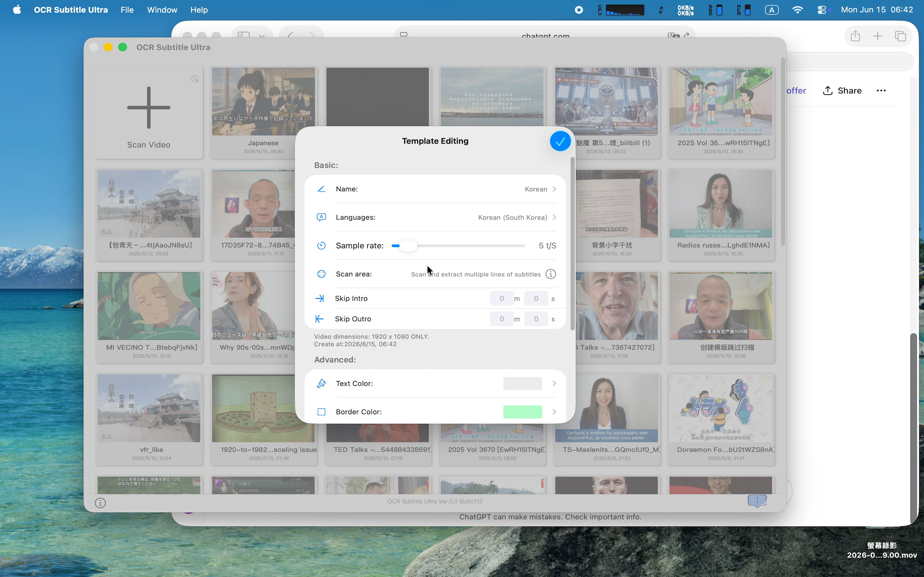Click the Name pencil icon
Viewport: 924px width, 577px height.
coord(321,189)
